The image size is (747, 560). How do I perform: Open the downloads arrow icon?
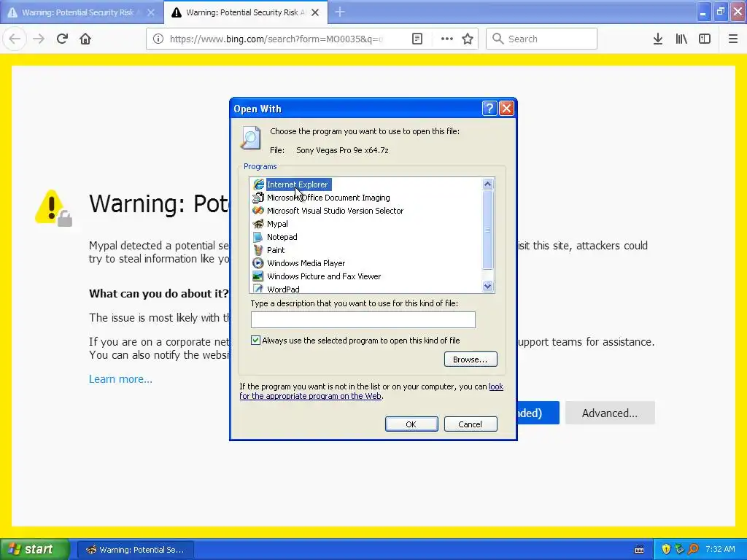(657, 39)
